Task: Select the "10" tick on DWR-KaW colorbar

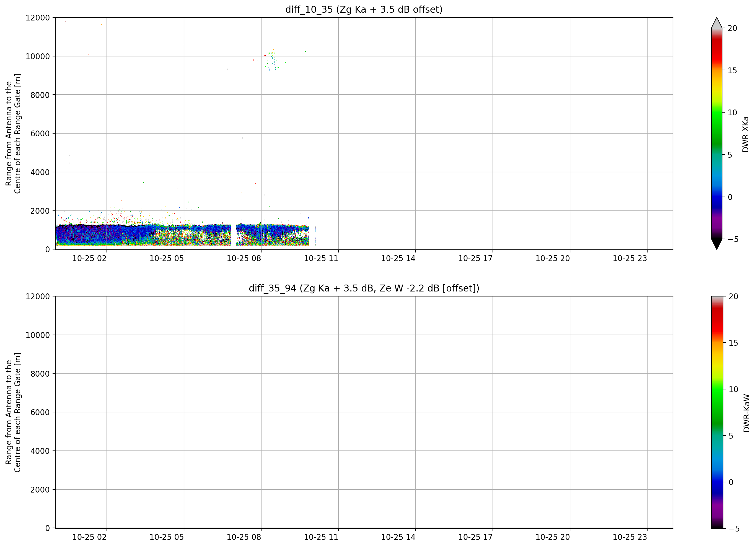Action: 733,389
